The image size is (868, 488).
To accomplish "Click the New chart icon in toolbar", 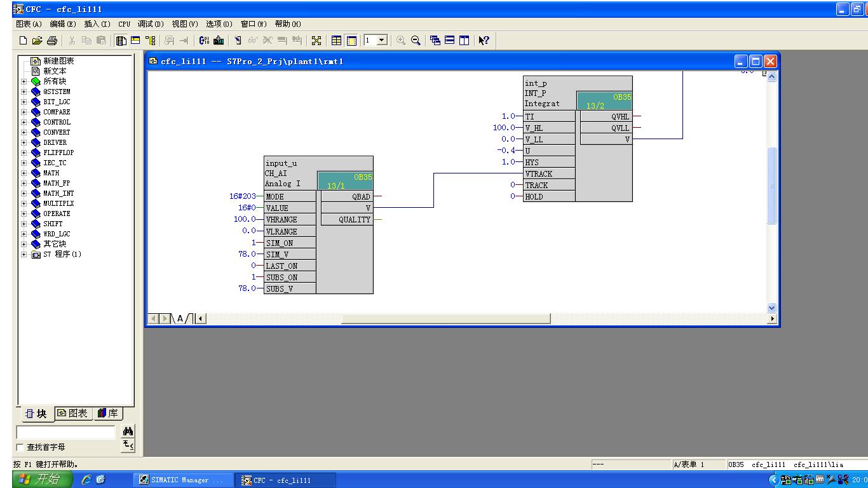I will pyautogui.click(x=24, y=41).
